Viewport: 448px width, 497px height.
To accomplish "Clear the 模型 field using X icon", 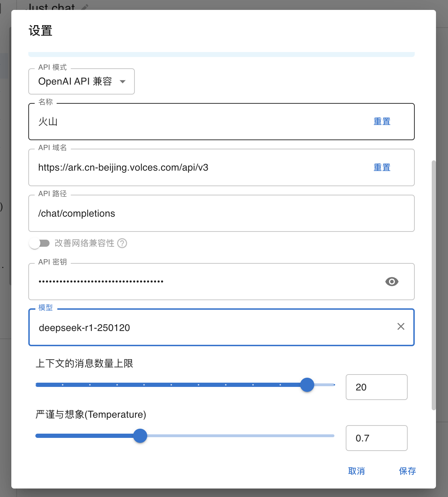I will pyautogui.click(x=401, y=327).
